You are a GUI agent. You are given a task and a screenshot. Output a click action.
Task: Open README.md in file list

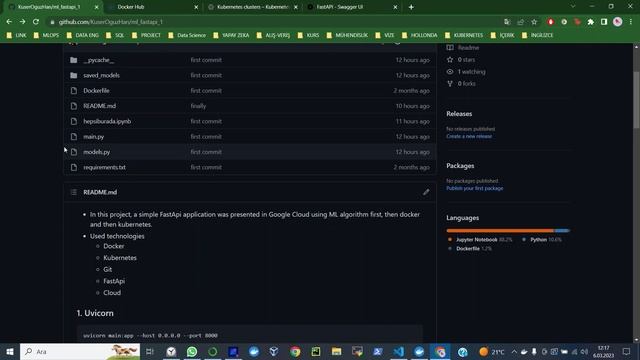coord(100,106)
